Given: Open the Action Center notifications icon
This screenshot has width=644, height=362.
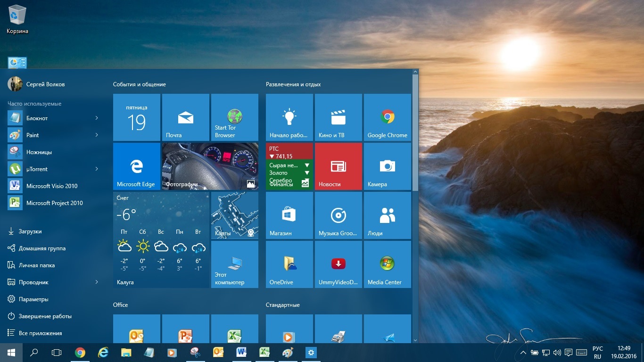Looking at the screenshot, I should (569, 353).
